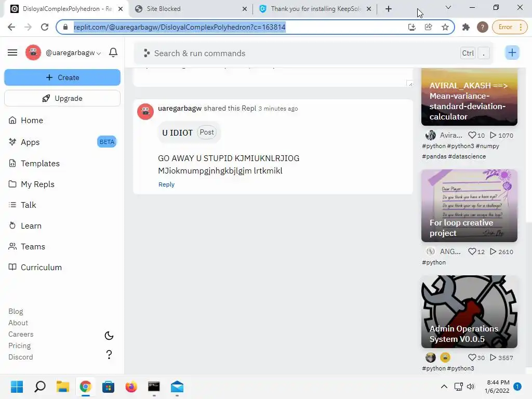Open the Mail app from taskbar

177,387
